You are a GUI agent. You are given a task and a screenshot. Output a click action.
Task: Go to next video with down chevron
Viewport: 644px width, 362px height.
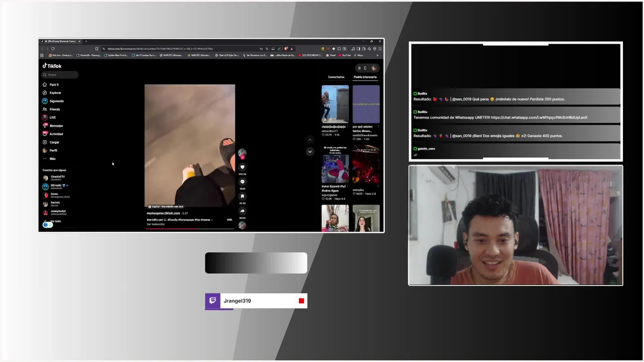310,151
